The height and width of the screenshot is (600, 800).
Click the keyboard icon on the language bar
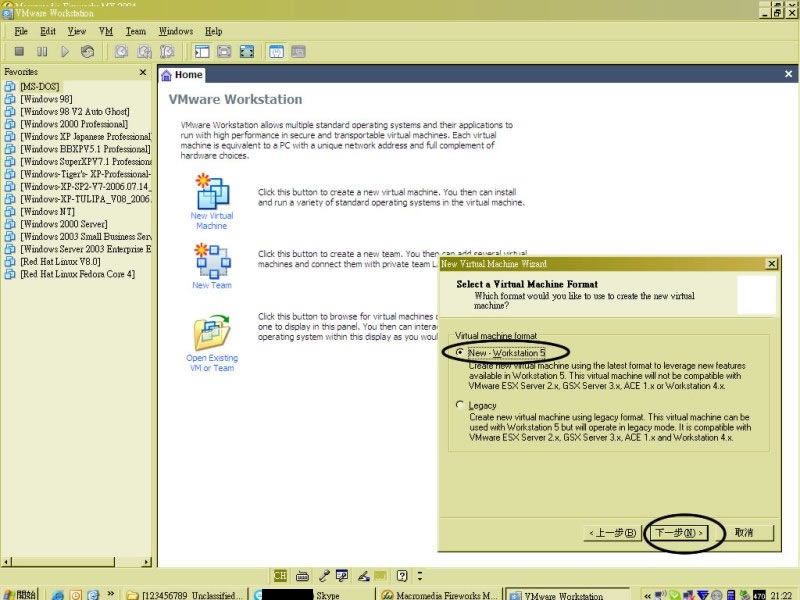(x=302, y=576)
